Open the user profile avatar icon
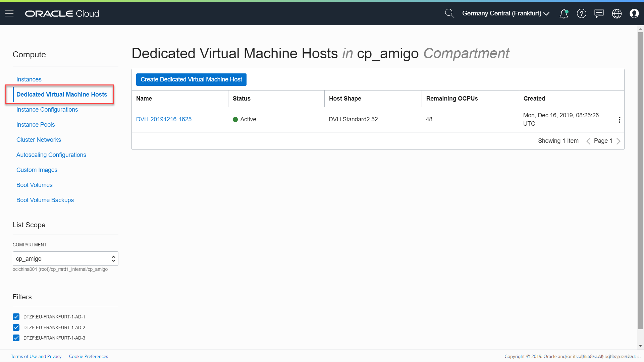 [x=634, y=13]
